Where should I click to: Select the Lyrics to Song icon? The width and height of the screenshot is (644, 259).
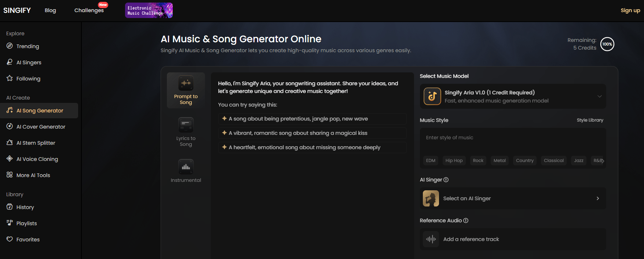click(x=186, y=125)
